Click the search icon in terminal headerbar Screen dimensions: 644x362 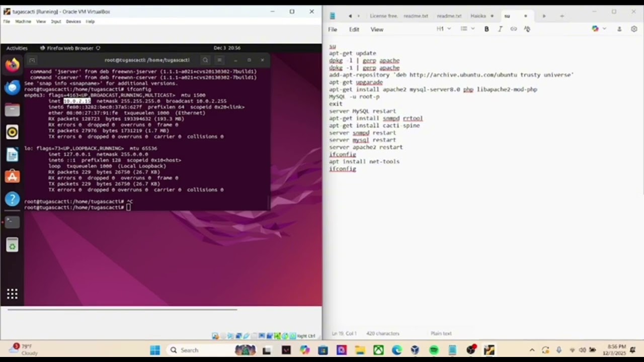(205, 60)
